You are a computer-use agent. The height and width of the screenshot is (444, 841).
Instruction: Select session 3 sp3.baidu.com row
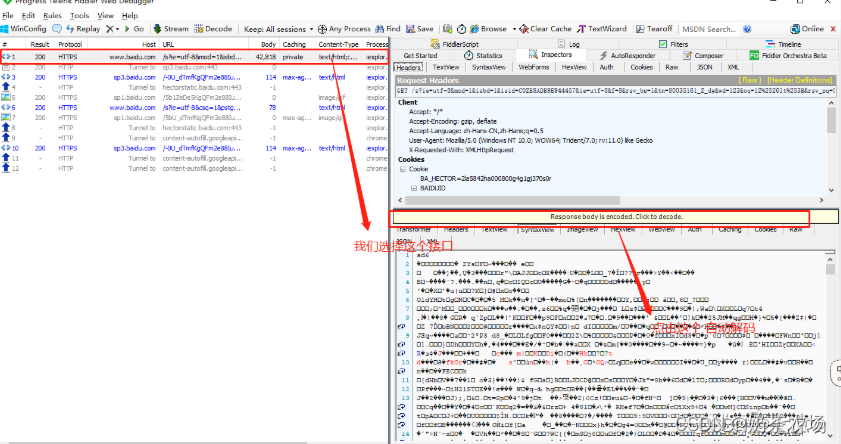(x=194, y=77)
